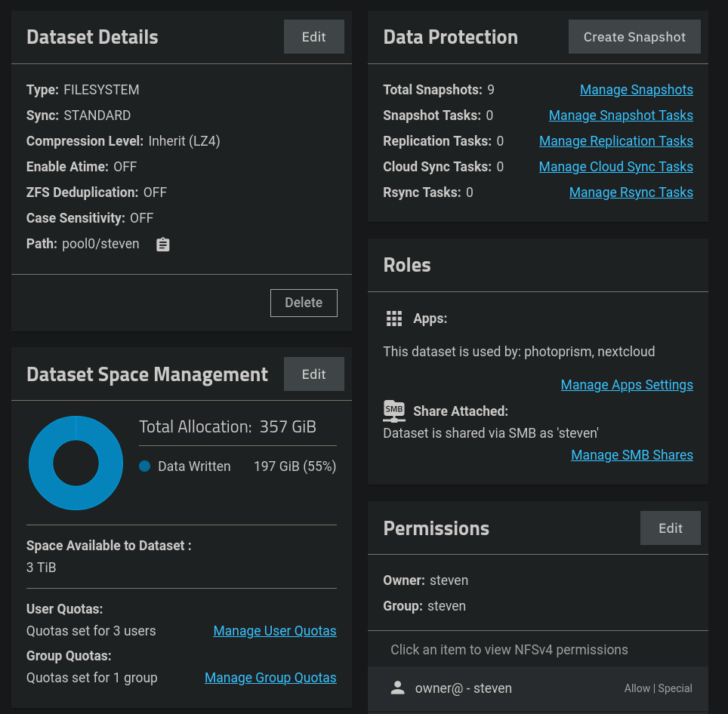Edit Permissions
728x714 pixels.
tap(670, 528)
